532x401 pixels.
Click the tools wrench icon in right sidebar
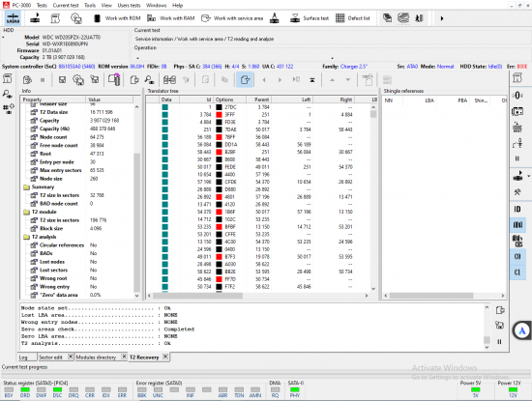(x=517, y=192)
